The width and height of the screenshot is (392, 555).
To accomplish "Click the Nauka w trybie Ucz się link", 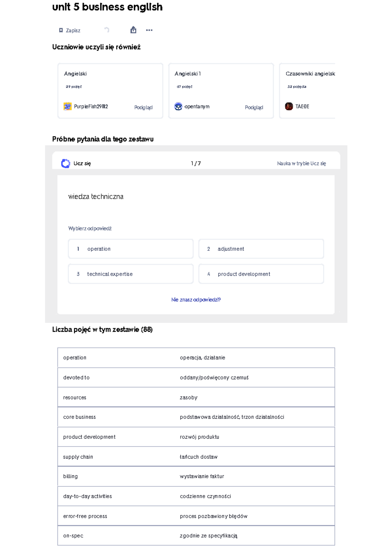I will coord(302,163).
